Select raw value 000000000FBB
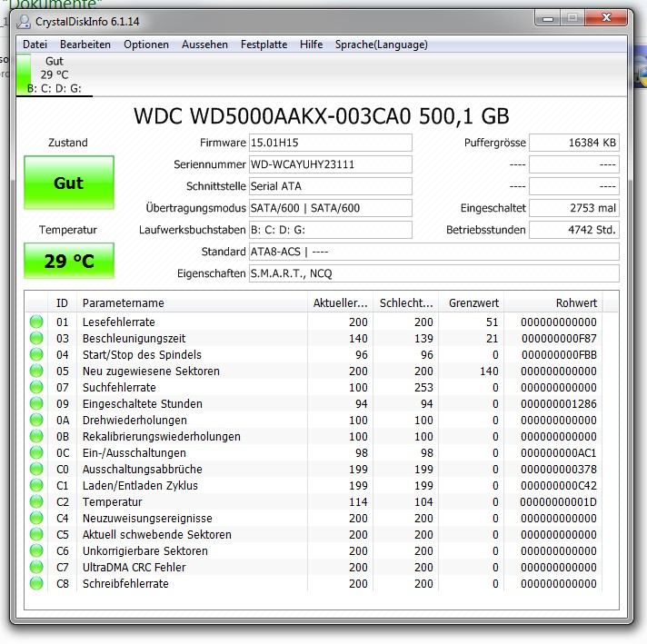 (x=559, y=355)
